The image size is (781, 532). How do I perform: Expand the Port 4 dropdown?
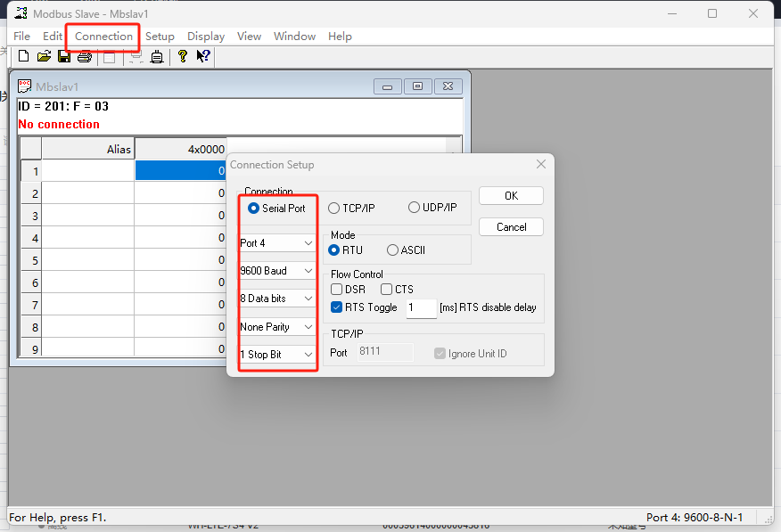pos(277,243)
